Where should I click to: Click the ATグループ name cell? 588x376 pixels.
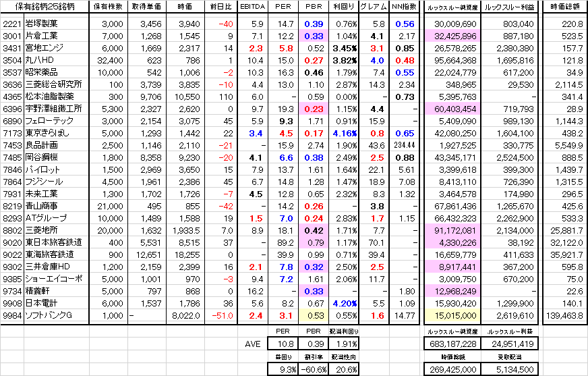tap(46, 218)
